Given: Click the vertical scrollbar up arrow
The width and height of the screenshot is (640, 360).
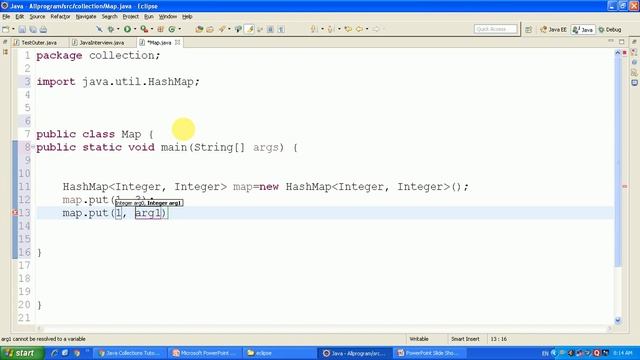Looking at the screenshot, I should tap(618, 53).
